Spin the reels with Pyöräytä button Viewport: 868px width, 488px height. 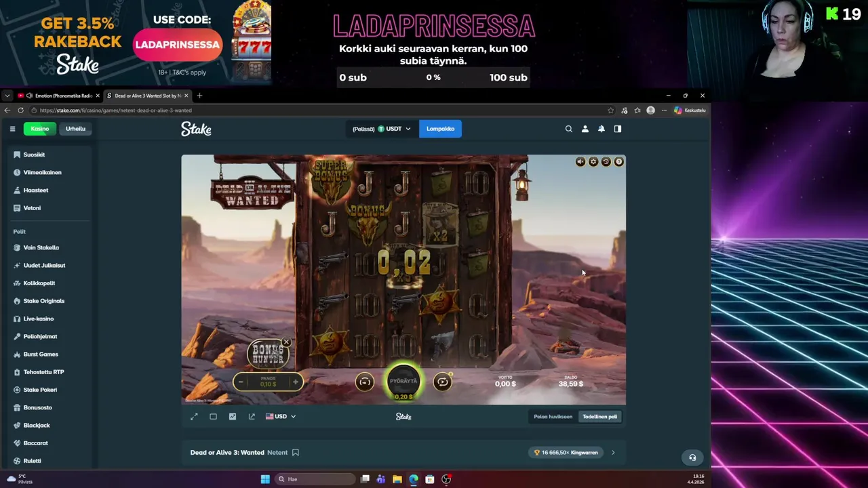pyautogui.click(x=403, y=381)
